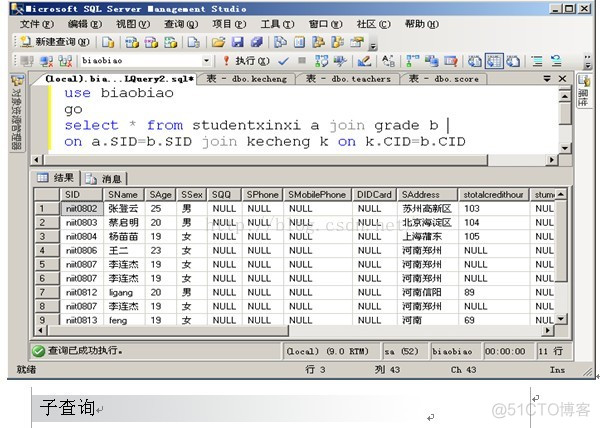Viewport: 600px width, 428px height.
Task: Click the SName column header
Action: (123, 195)
